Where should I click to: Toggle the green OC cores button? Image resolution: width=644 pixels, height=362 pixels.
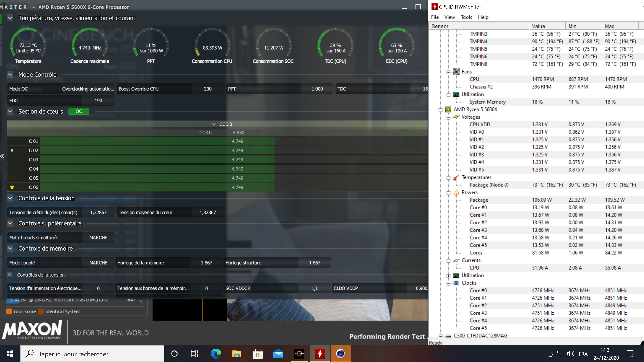[x=79, y=111]
